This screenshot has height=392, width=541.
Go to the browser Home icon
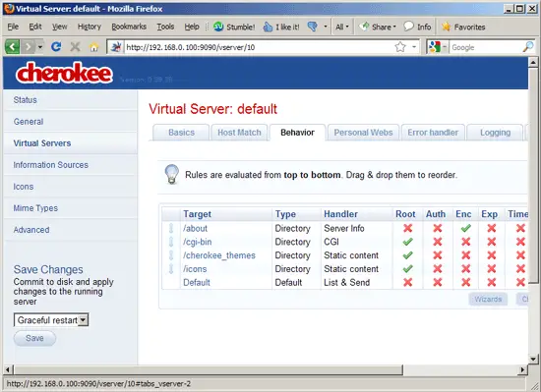[x=93, y=47]
